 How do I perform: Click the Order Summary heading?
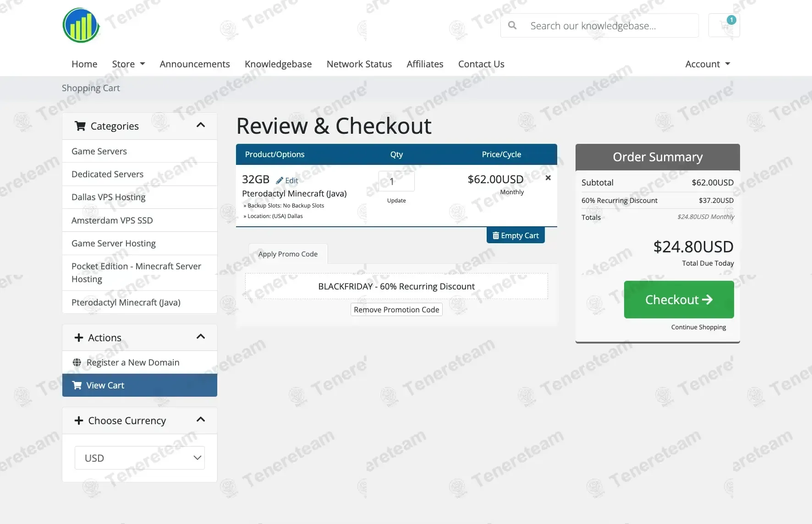pyautogui.click(x=658, y=157)
